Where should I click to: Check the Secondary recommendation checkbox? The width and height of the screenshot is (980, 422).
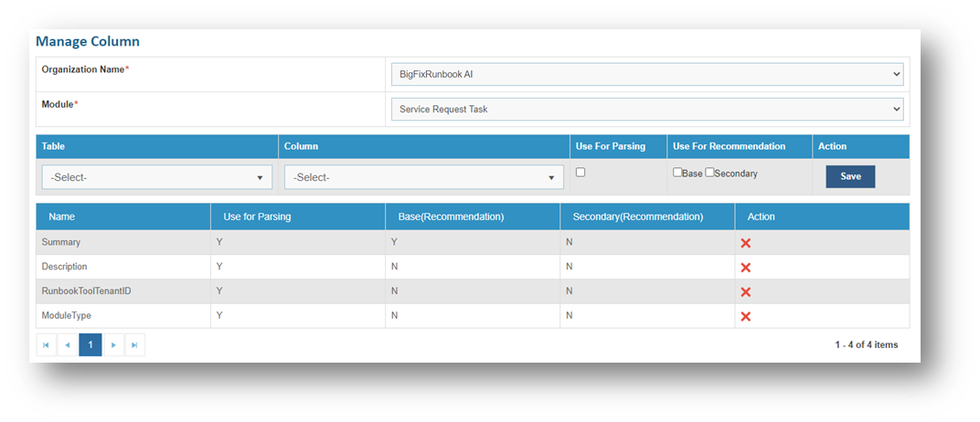point(709,173)
